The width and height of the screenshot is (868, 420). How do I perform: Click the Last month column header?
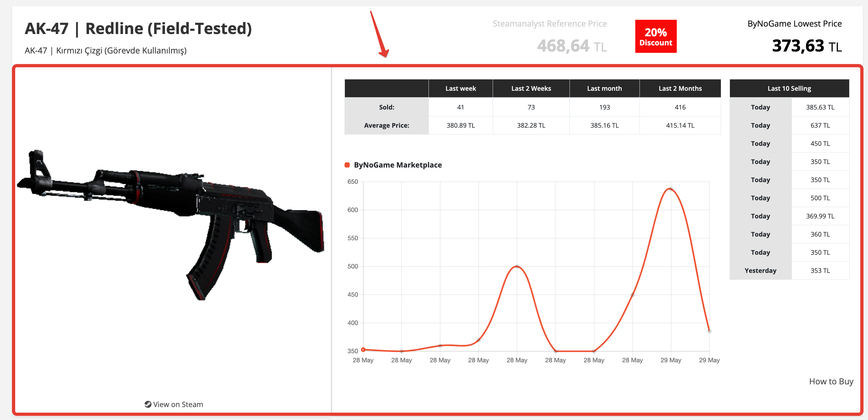coord(604,88)
